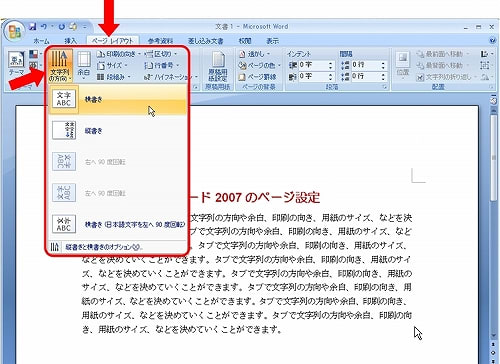Click 最前面へ移動 bring to front
The image size is (500, 364).
tap(443, 54)
